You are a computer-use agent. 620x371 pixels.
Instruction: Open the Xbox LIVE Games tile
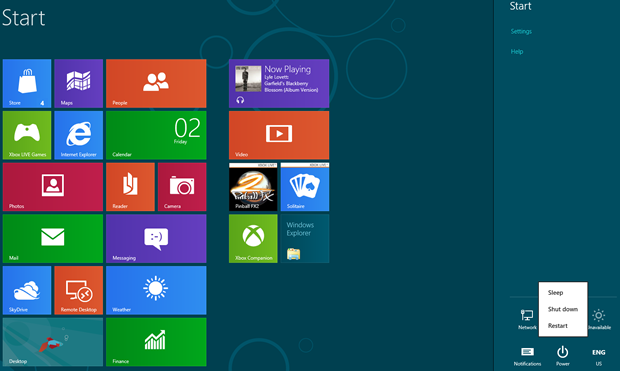pos(27,135)
